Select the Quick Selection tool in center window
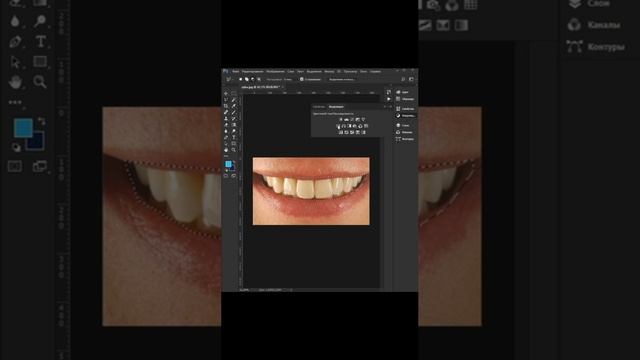640x360 pixels. coord(234,100)
